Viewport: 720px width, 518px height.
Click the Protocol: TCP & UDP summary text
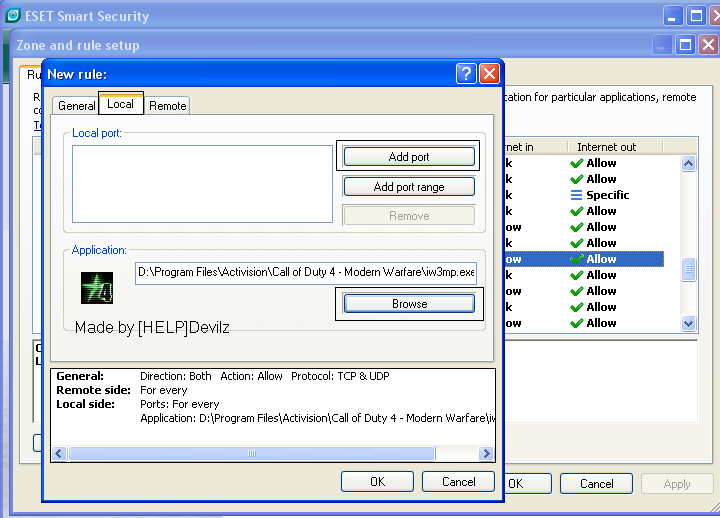click(x=340, y=376)
